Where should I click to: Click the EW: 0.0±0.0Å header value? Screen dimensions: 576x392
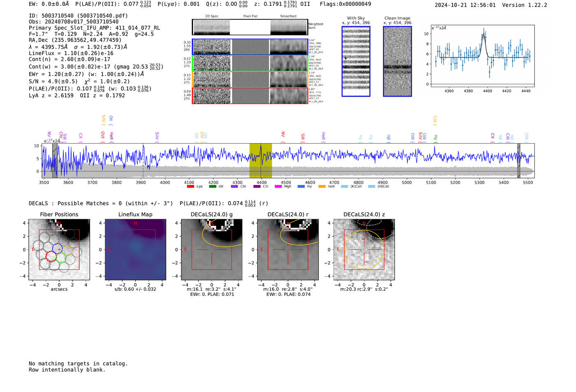(49, 4)
